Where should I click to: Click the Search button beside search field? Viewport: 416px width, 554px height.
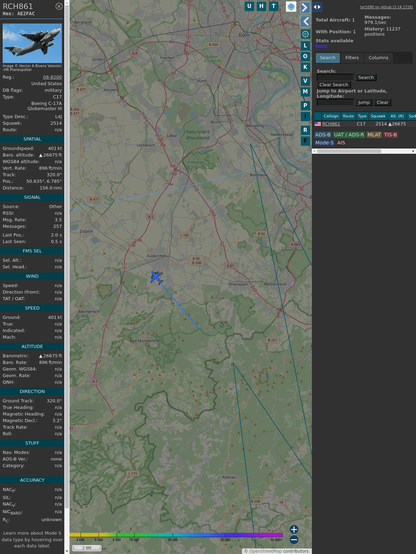pyautogui.click(x=366, y=77)
